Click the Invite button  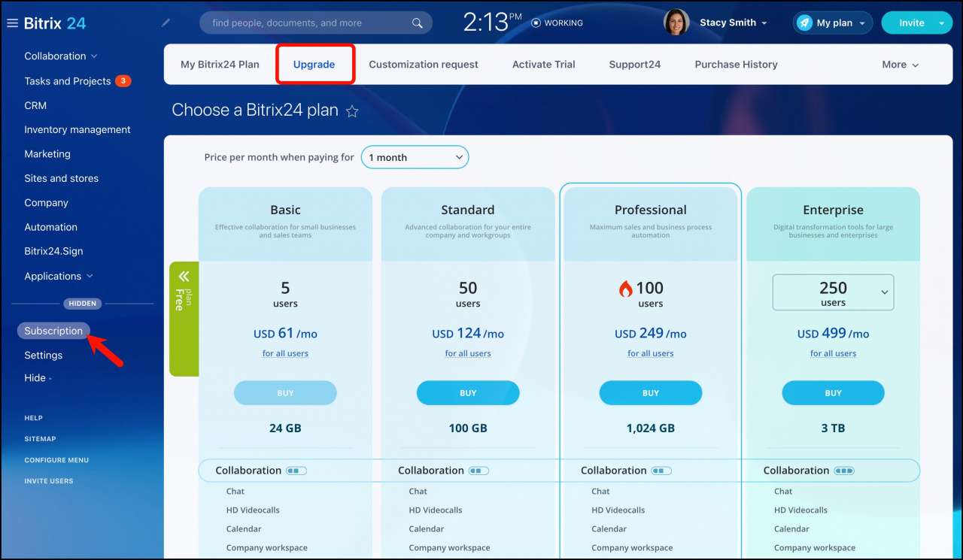tap(911, 23)
